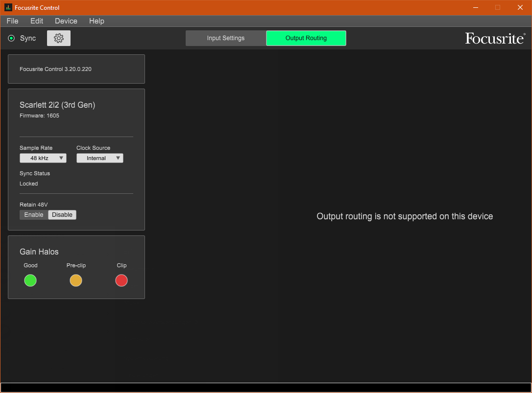Close the Focusrite Control window
The height and width of the screenshot is (393, 532).
pos(520,7)
